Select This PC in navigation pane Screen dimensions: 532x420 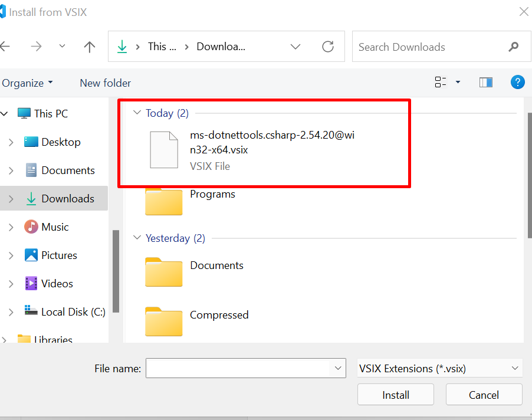(x=51, y=114)
